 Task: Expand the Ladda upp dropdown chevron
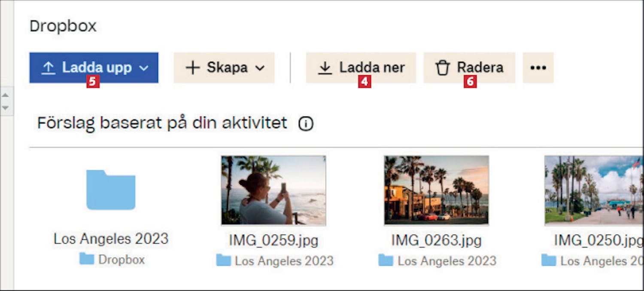(x=144, y=68)
